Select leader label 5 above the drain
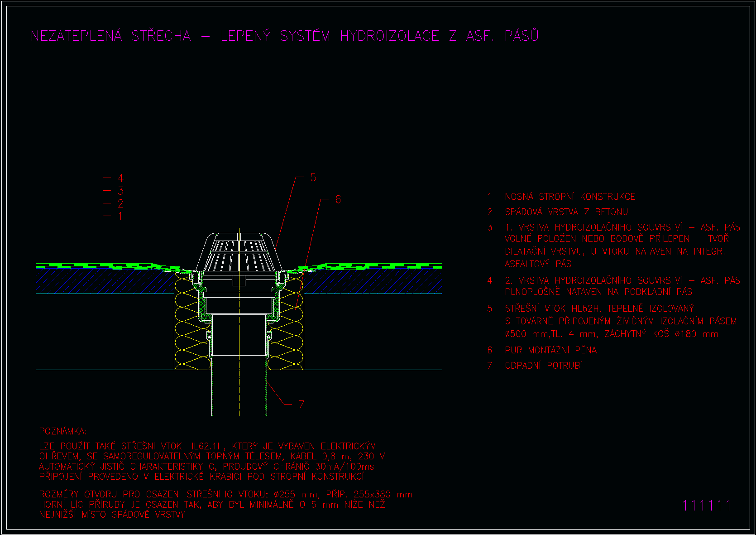This screenshot has height=535, width=756. point(313,177)
